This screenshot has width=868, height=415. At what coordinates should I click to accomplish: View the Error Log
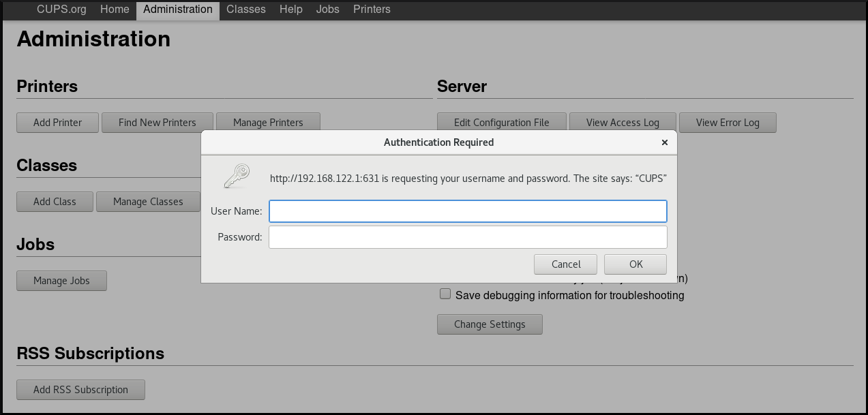(728, 123)
